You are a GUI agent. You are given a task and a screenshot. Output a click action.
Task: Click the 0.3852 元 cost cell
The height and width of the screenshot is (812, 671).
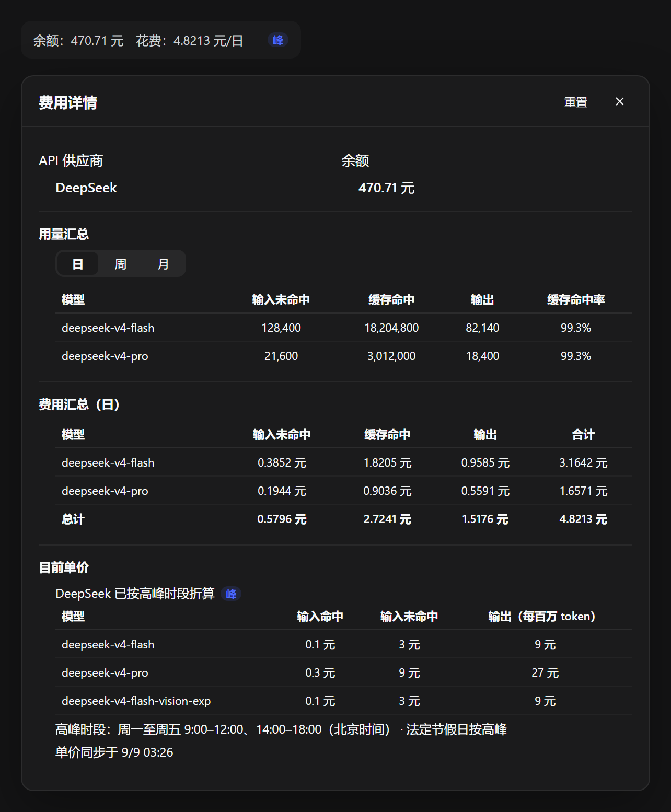(282, 463)
